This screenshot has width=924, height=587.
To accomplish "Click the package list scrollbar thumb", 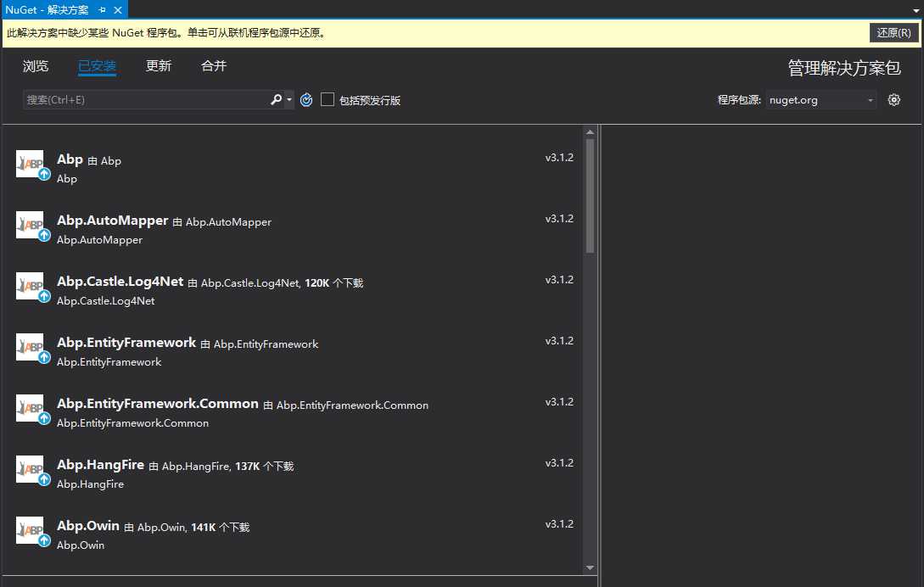I will pos(590,196).
